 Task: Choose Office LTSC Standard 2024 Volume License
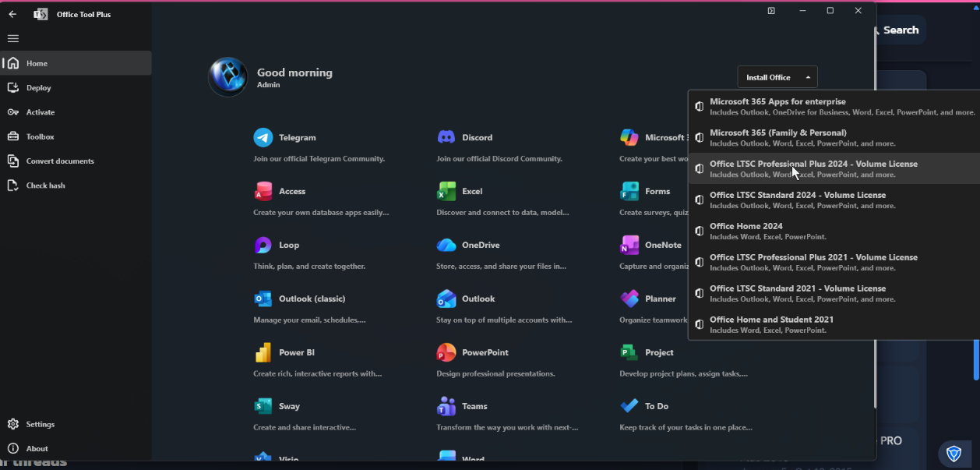pos(834,200)
